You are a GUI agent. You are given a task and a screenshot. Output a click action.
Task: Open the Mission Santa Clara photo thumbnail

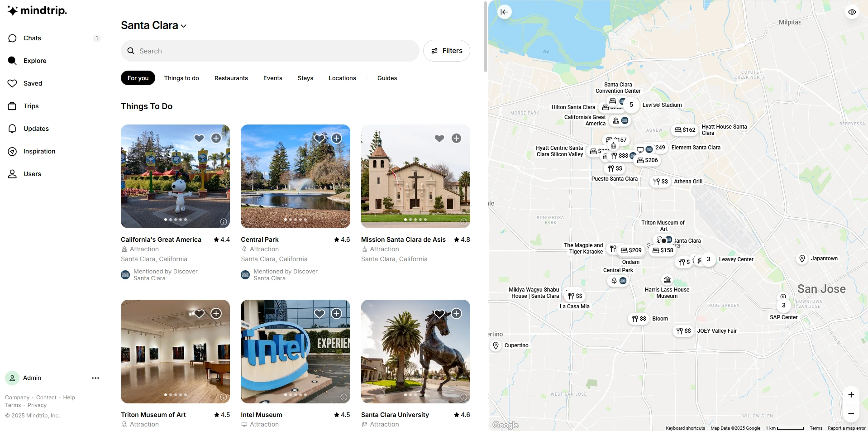[415, 177]
